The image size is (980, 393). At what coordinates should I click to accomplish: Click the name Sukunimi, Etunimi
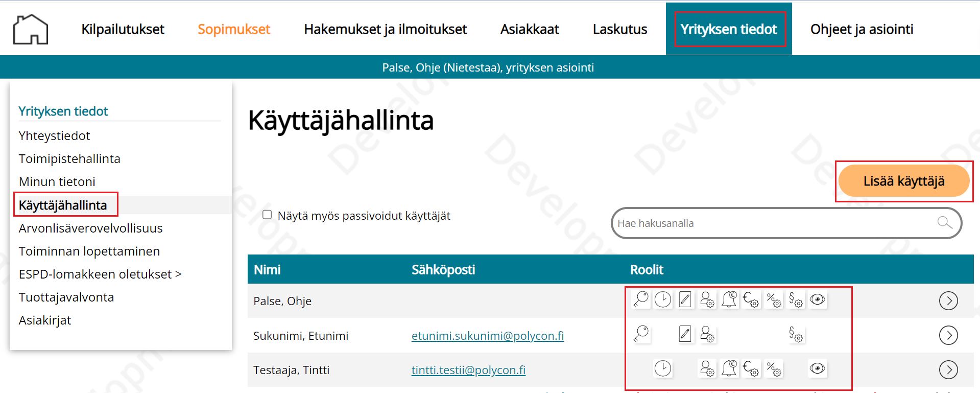(301, 336)
